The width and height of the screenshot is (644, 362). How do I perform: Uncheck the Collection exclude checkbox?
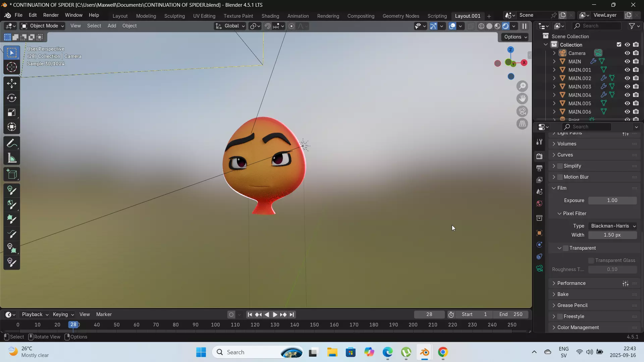coord(619,45)
